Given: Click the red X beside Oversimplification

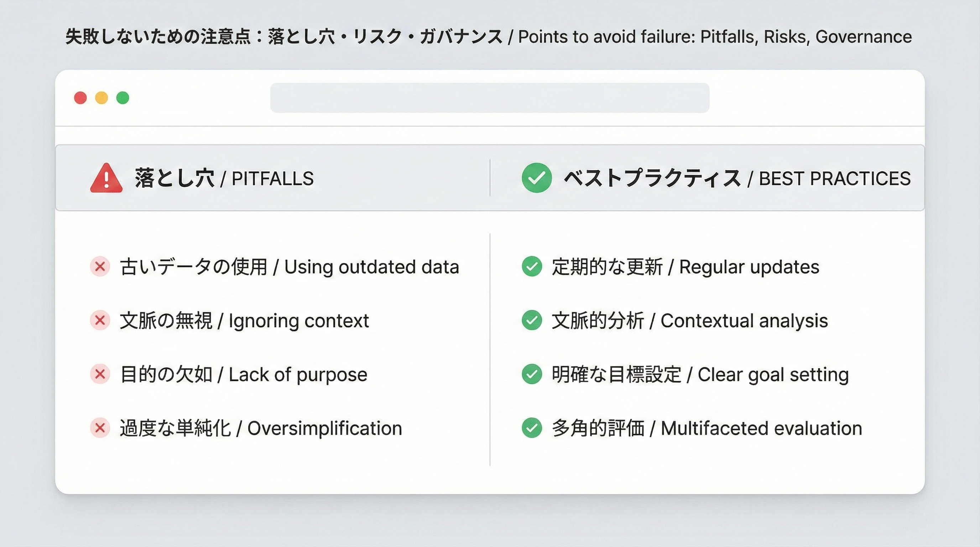Looking at the screenshot, I should [100, 428].
